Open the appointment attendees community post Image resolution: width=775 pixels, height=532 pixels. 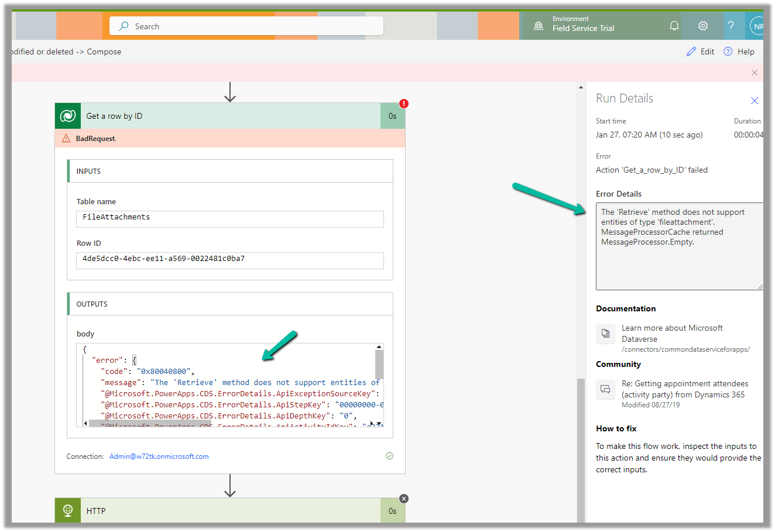tap(684, 389)
